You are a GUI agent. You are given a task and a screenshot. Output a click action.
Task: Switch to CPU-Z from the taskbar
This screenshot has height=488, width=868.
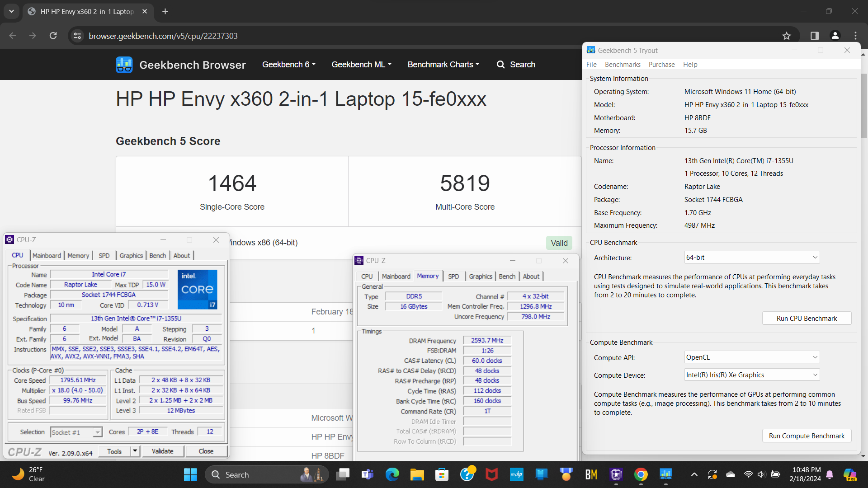click(x=616, y=474)
